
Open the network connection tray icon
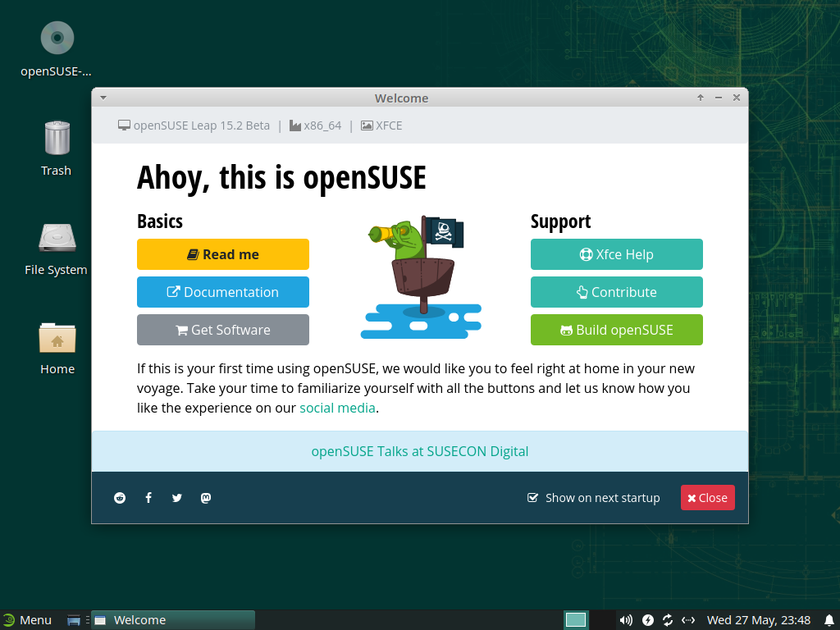point(688,620)
